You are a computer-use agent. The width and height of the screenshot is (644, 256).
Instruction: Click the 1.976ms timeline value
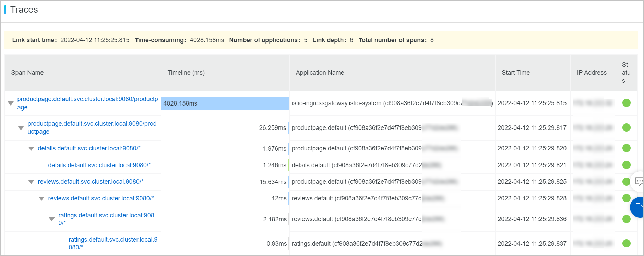click(x=275, y=148)
